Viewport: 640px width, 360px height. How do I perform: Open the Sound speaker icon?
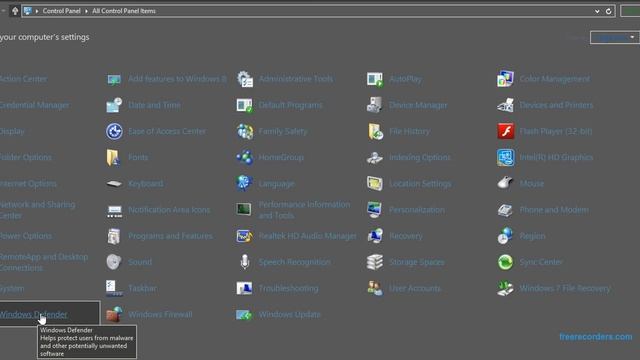(x=114, y=262)
